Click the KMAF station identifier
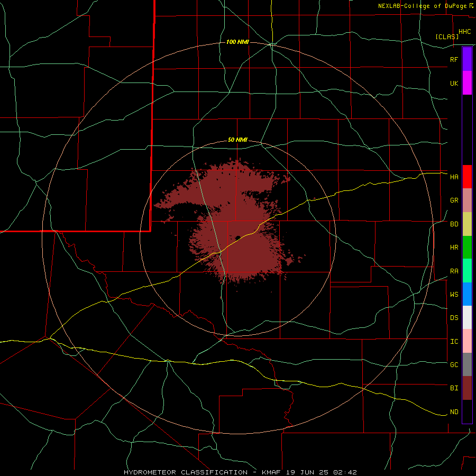 [271, 472]
